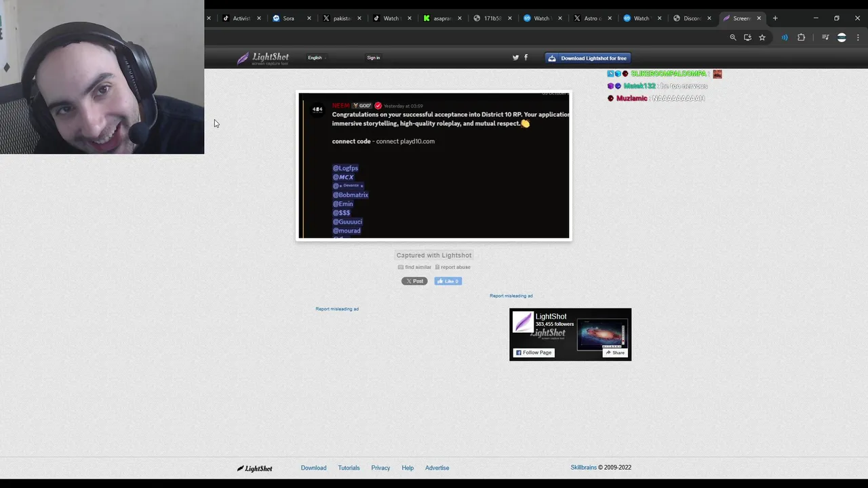Bookmark this page with the star icon
Viewport: 868px width, 488px height.
pyautogui.click(x=762, y=37)
